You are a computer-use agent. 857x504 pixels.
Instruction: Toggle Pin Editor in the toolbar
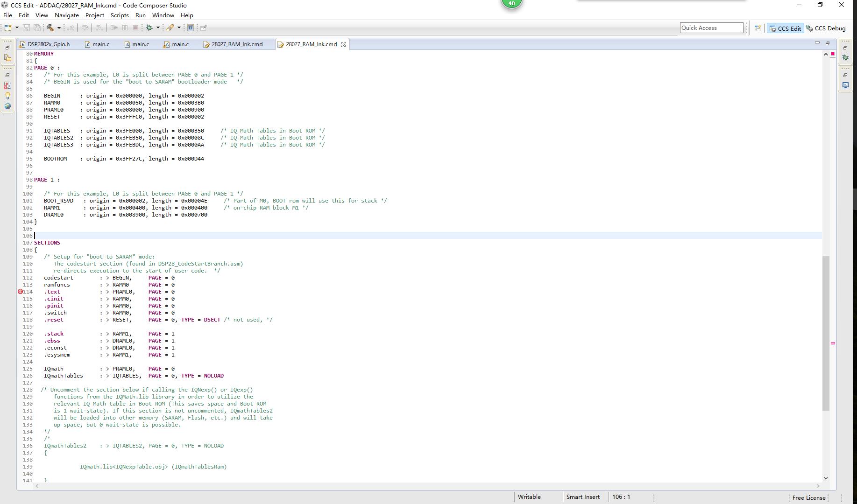click(x=204, y=28)
